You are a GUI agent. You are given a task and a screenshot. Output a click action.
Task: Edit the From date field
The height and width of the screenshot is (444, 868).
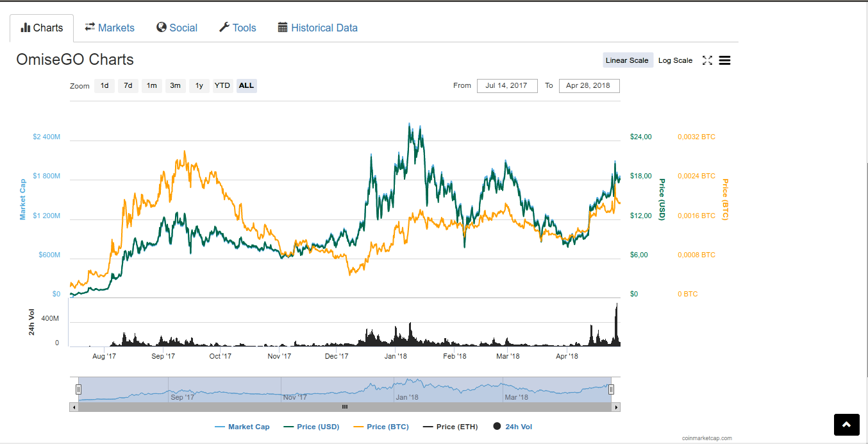(506, 86)
